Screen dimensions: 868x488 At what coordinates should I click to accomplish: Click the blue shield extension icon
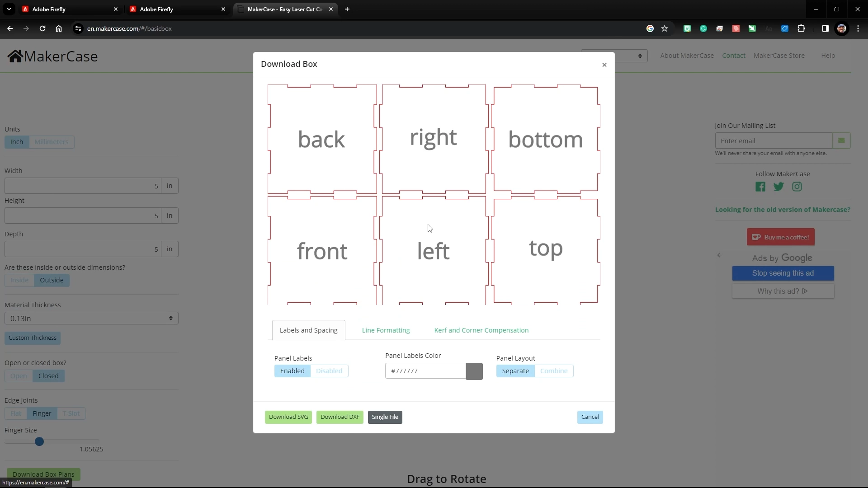(x=785, y=28)
